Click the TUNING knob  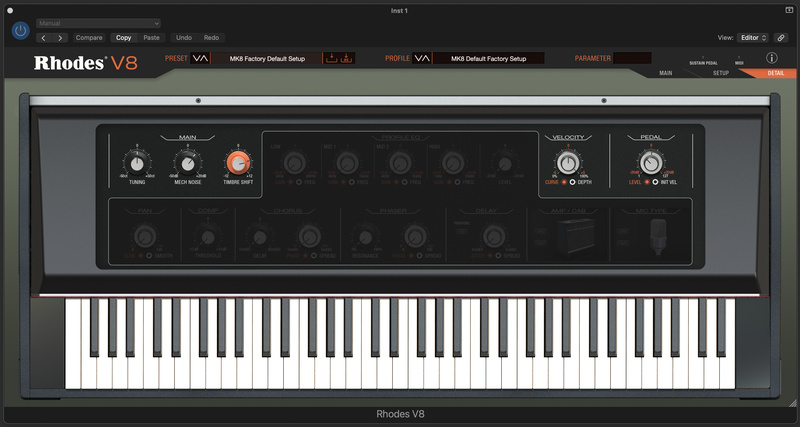click(137, 164)
